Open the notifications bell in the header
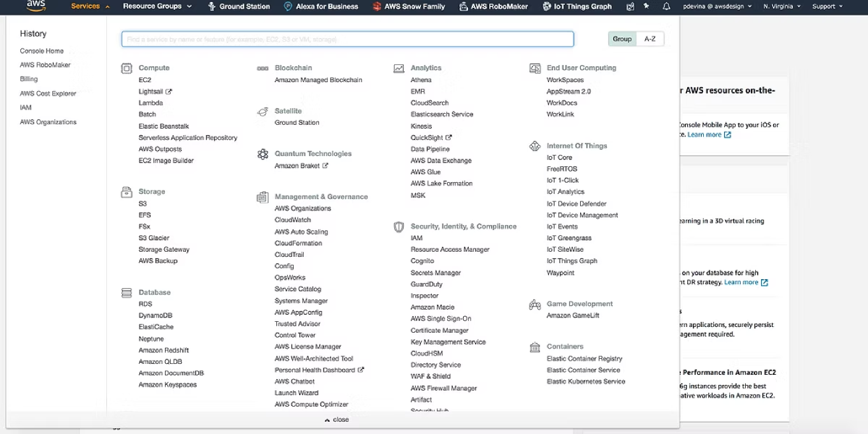 tap(666, 6)
